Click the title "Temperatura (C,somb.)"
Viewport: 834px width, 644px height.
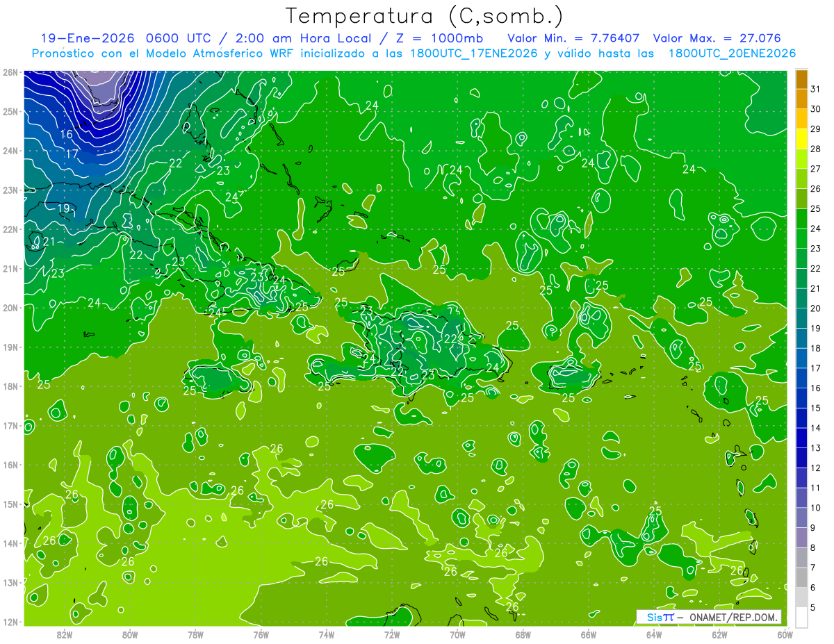coord(424,16)
